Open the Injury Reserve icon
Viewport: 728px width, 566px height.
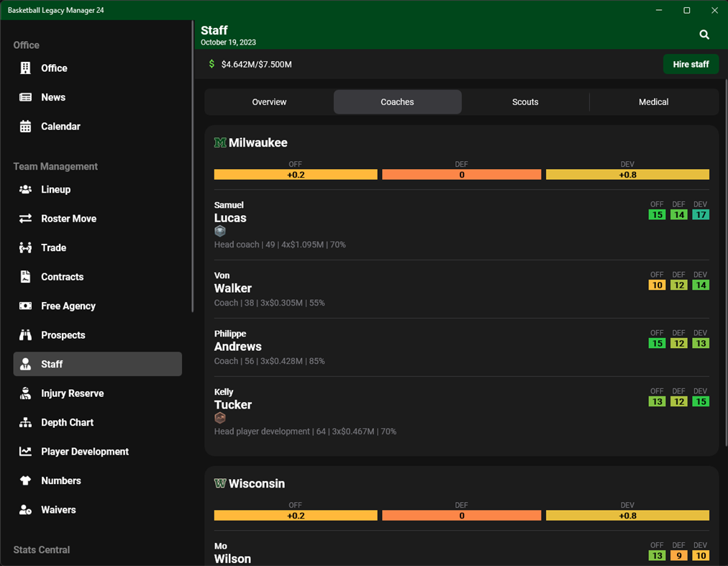(25, 393)
